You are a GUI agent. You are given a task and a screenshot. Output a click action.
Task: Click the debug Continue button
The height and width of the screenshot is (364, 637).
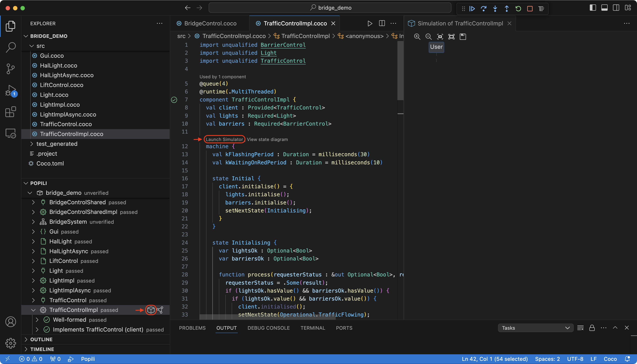(x=472, y=9)
